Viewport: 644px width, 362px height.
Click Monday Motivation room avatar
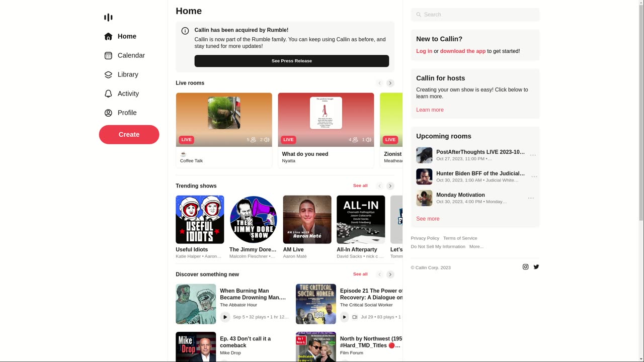pos(424,198)
